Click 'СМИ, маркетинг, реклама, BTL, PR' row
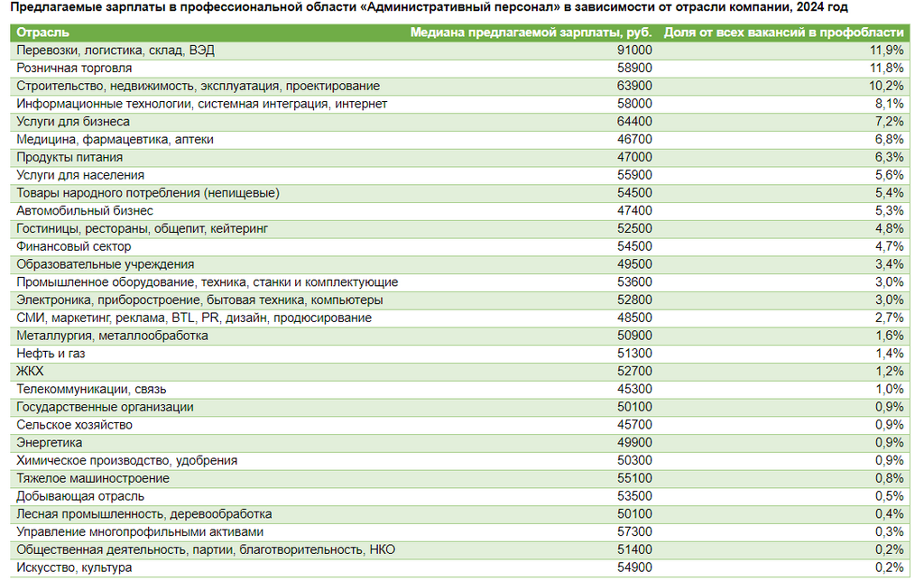924x581 pixels. point(460,318)
